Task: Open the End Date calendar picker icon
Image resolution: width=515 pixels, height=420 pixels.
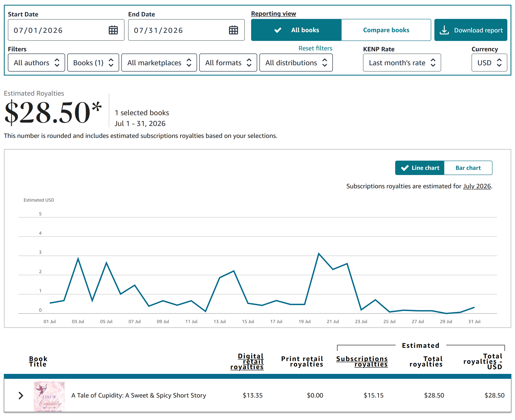Action: coord(234,30)
